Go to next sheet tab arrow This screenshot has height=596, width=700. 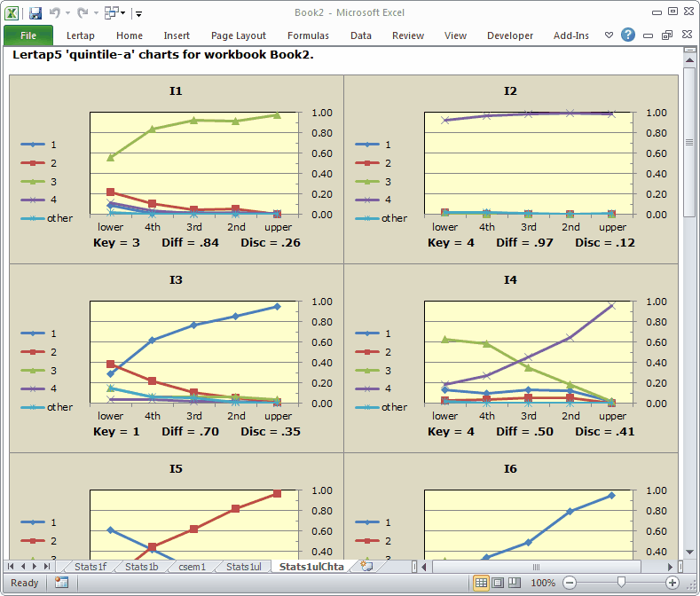point(35,566)
